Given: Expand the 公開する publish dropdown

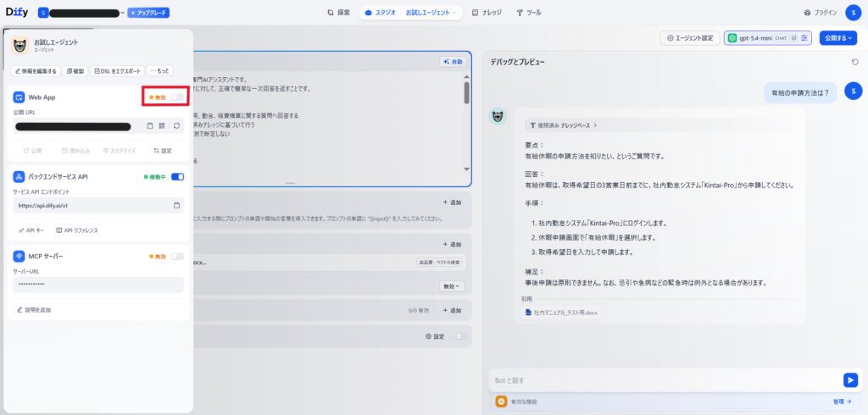Looking at the screenshot, I should (838, 38).
